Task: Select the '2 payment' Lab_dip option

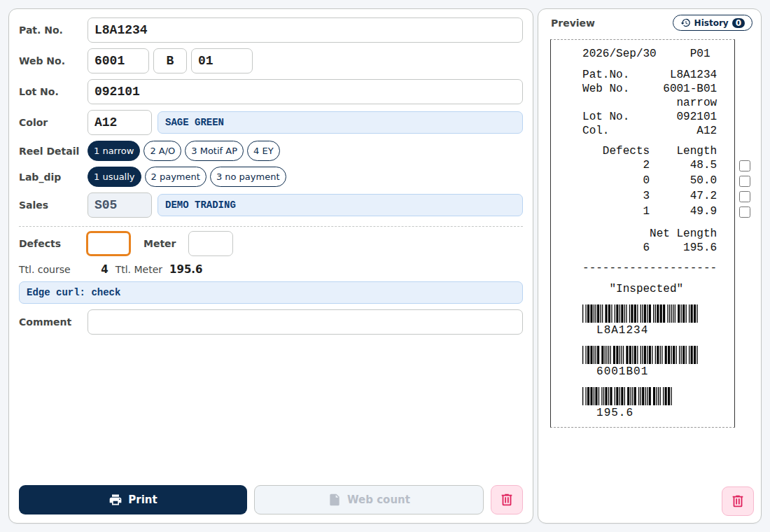Action: tap(176, 177)
